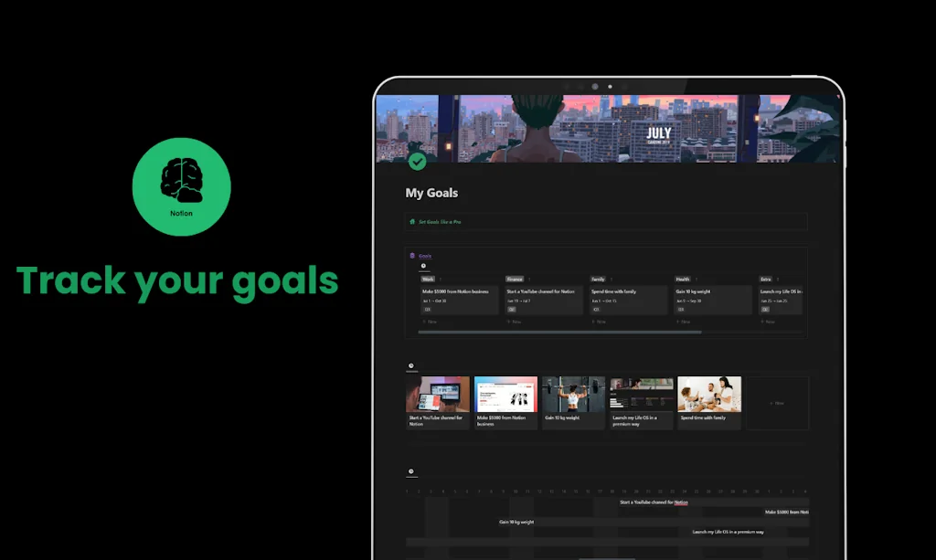Click timeline bar Launch my Life OS premium way
Viewport: 936px width, 560px height.
click(728, 532)
